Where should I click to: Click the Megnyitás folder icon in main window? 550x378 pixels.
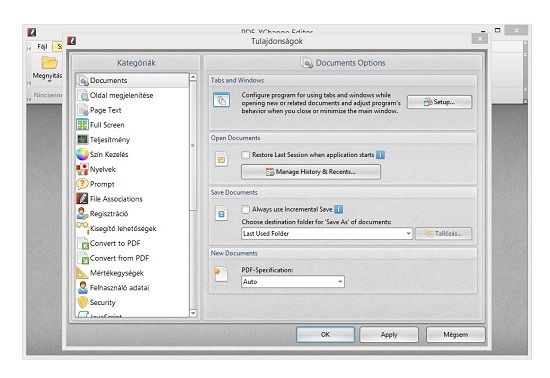(x=49, y=62)
